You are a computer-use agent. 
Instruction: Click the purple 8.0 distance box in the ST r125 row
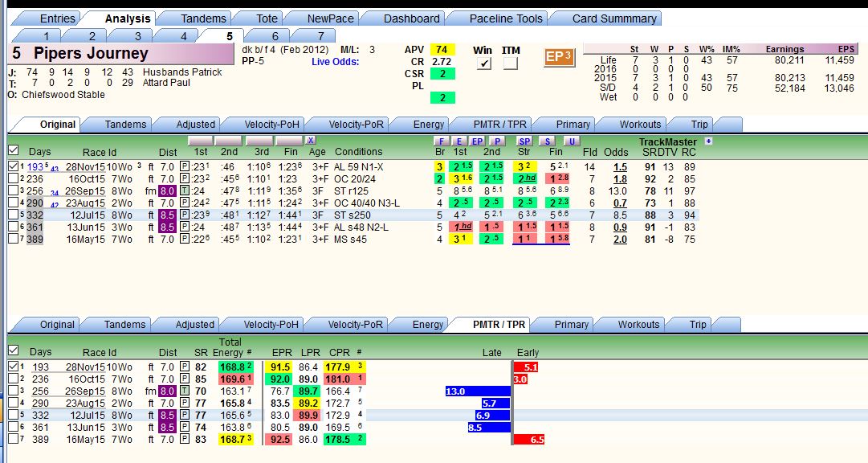167,191
